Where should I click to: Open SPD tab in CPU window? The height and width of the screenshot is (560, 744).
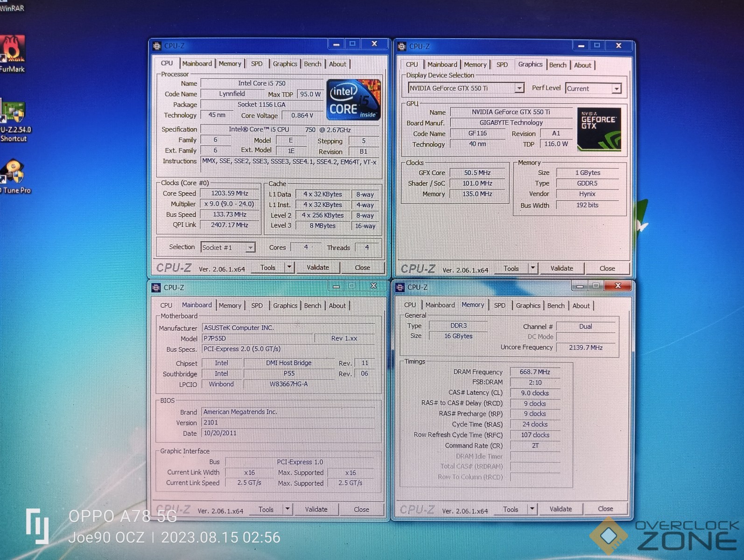tap(257, 63)
